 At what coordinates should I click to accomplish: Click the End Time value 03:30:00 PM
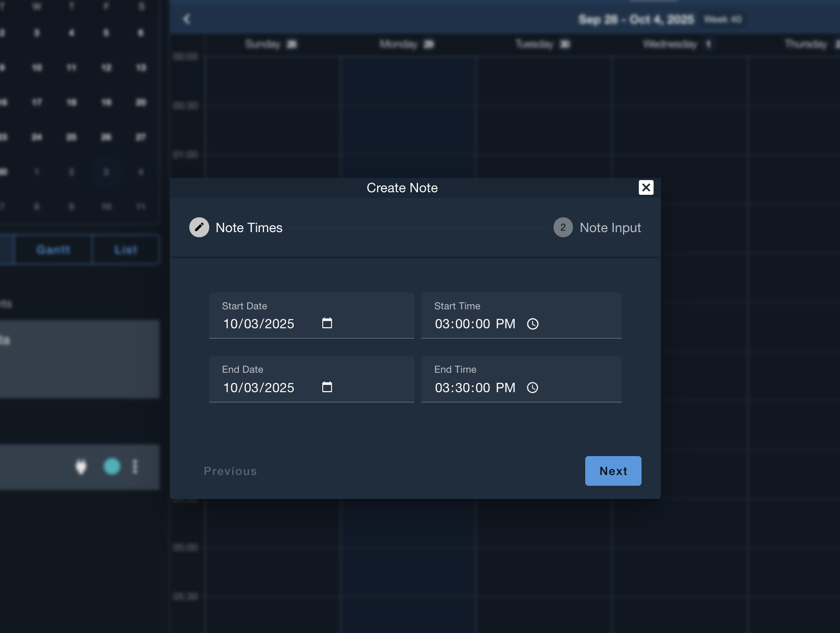tap(475, 388)
